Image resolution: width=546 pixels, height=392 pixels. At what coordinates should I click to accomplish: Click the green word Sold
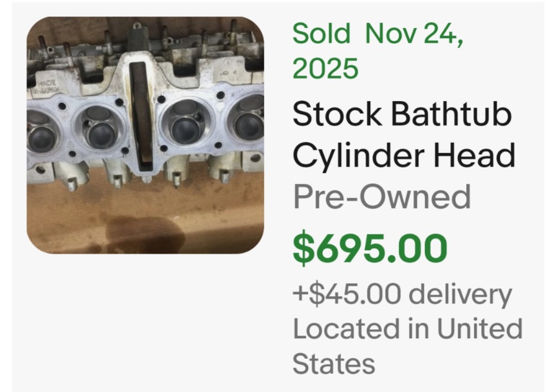click(322, 32)
